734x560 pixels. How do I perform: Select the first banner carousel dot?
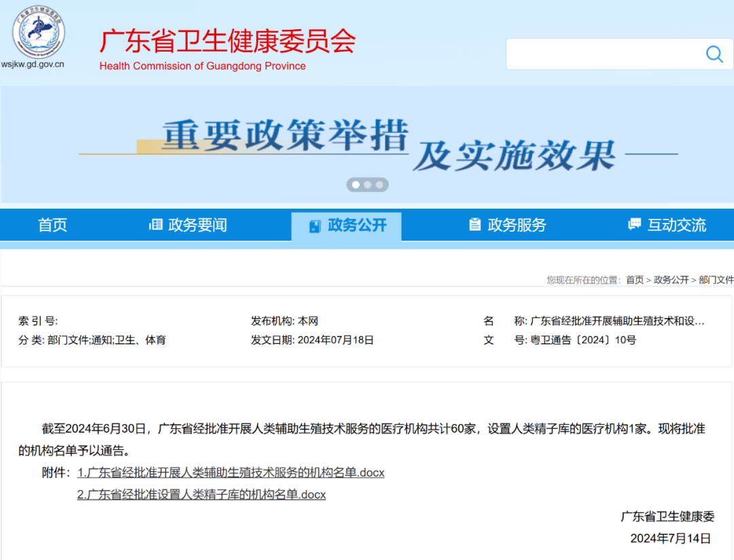point(355,184)
